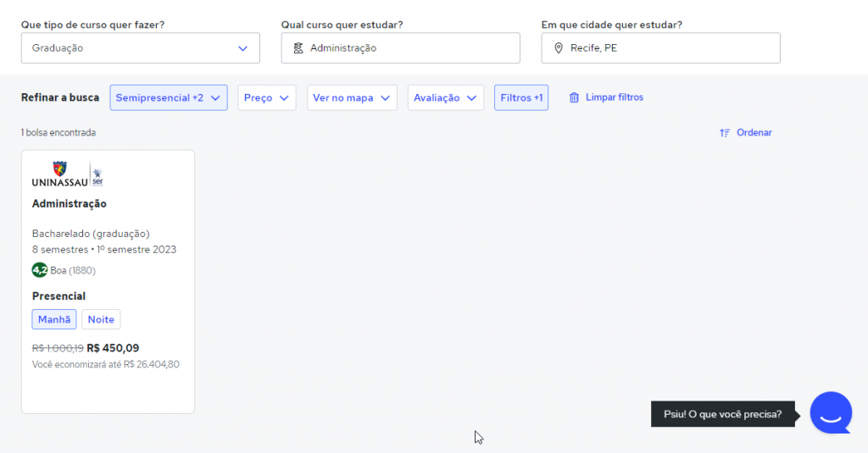Select the Manhã shift option
Viewport: 868px width, 453px height.
[54, 319]
